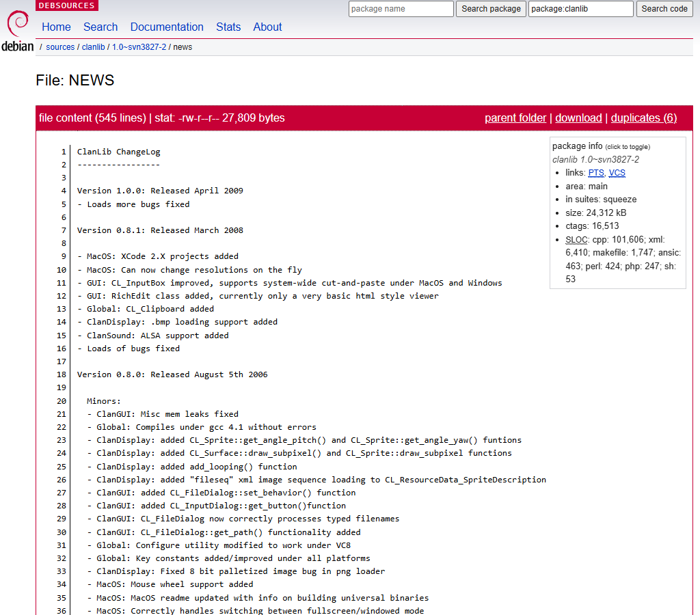Follow the clanlib breadcrumb link
This screenshot has width=700, height=615.
pyautogui.click(x=93, y=47)
